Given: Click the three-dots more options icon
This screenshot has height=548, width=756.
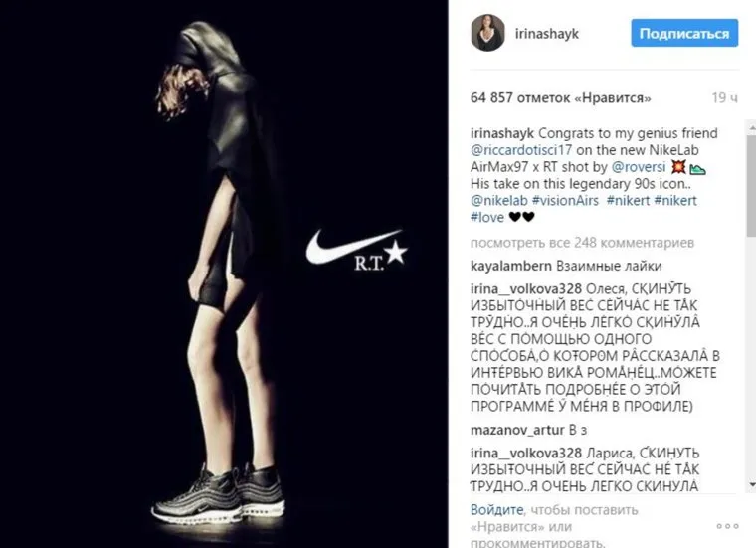Looking at the screenshot, I should [727, 526].
